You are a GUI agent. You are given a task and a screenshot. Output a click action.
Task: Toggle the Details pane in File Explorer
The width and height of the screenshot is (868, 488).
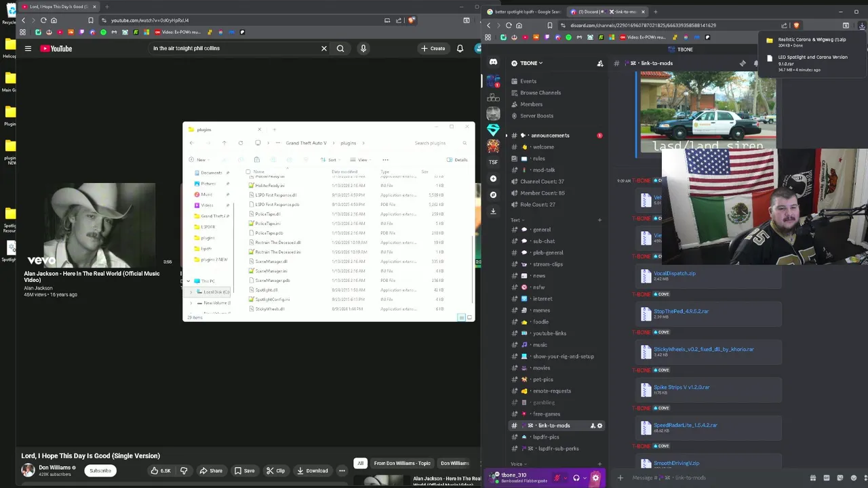457,160
